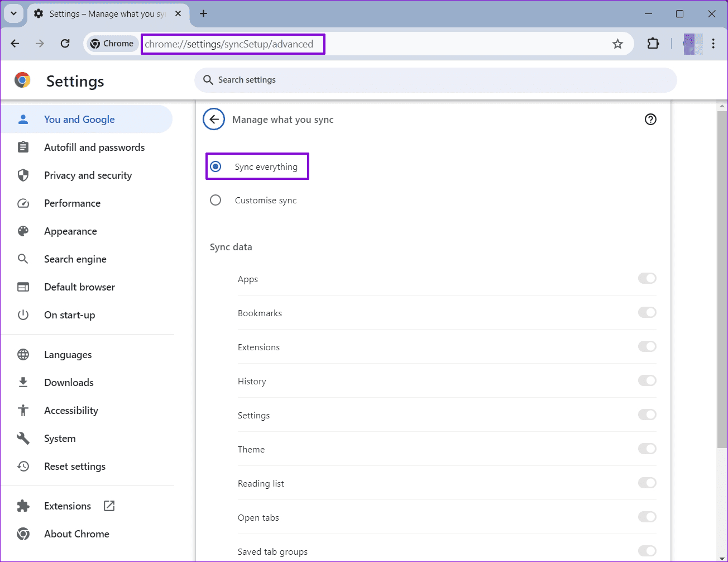Enable the Apps sync toggle

coord(647,278)
